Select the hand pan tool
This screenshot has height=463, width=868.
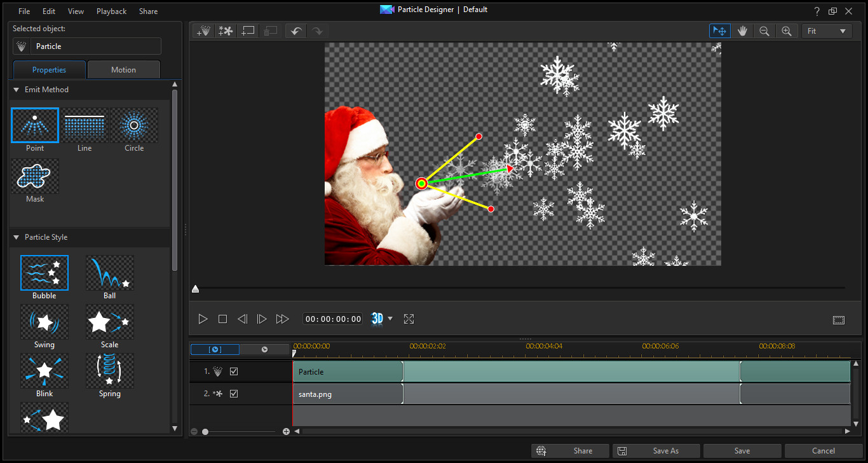pyautogui.click(x=742, y=31)
